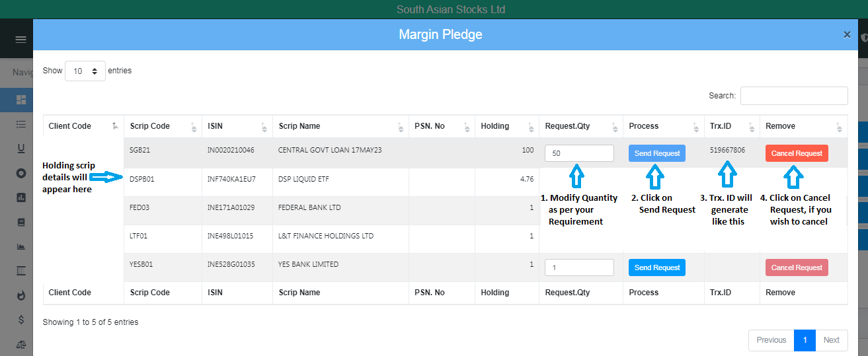This screenshot has height=356, width=868.
Task: Click Request.Qty field for SGB21
Action: [579, 153]
